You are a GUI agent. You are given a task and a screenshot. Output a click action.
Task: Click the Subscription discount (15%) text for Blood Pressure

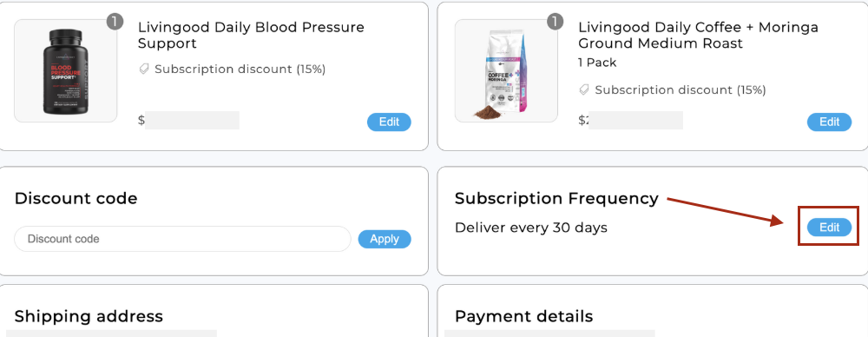(x=240, y=69)
